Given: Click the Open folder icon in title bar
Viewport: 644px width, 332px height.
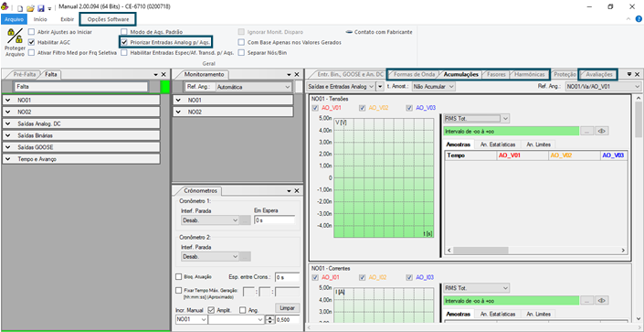Looking at the screenshot, I should (30, 7).
